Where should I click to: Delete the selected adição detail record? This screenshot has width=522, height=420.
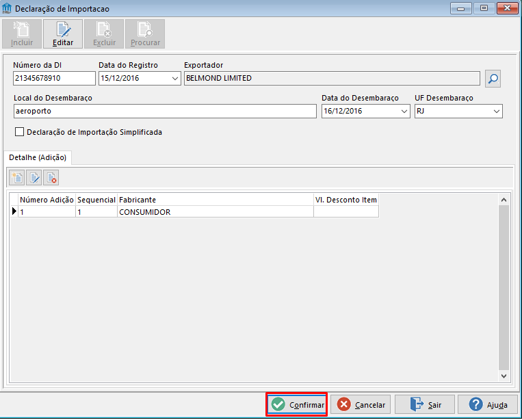point(51,178)
